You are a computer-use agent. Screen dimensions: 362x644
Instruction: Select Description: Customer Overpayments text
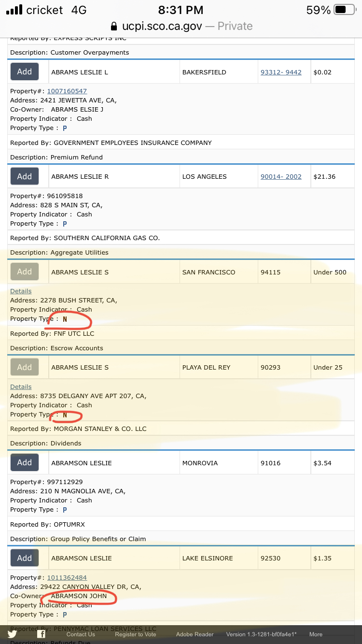pos(70,52)
